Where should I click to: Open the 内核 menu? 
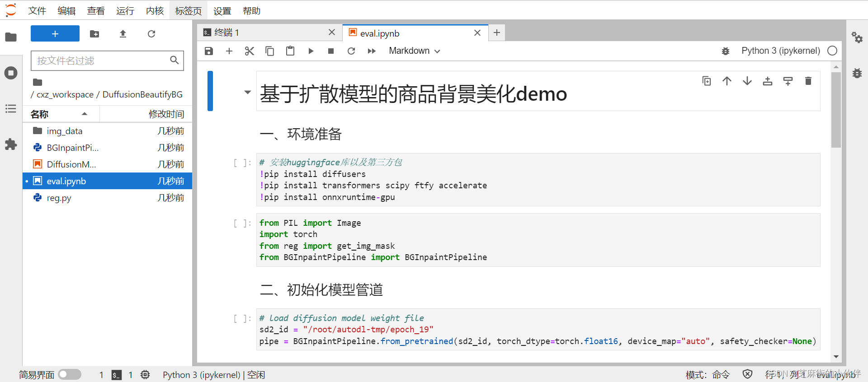point(155,10)
